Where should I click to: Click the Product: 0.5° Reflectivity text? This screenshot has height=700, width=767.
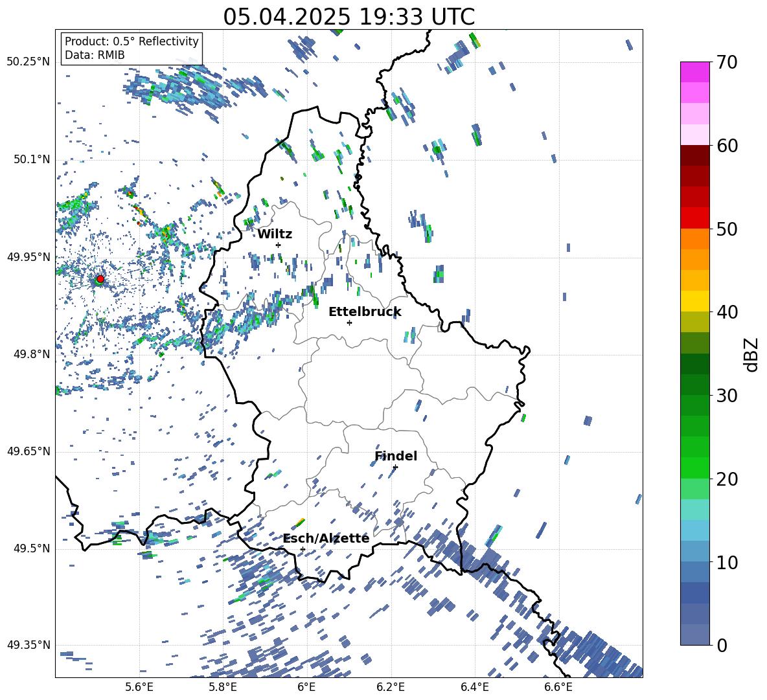(x=132, y=41)
